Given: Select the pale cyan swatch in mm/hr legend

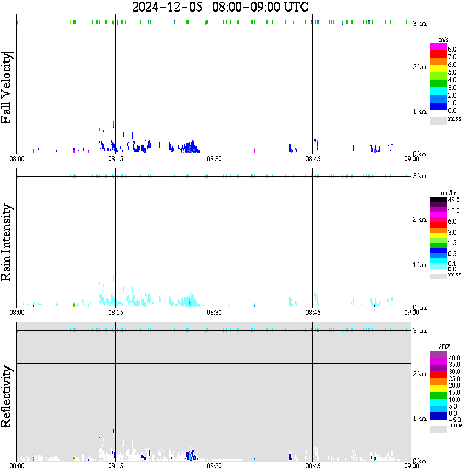Looking at the screenshot, I should [x=438, y=266].
